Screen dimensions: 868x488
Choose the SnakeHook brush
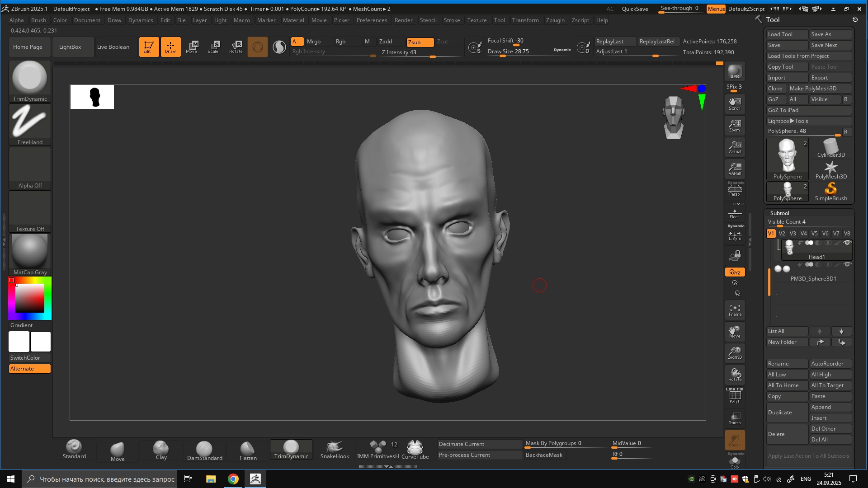point(335,450)
